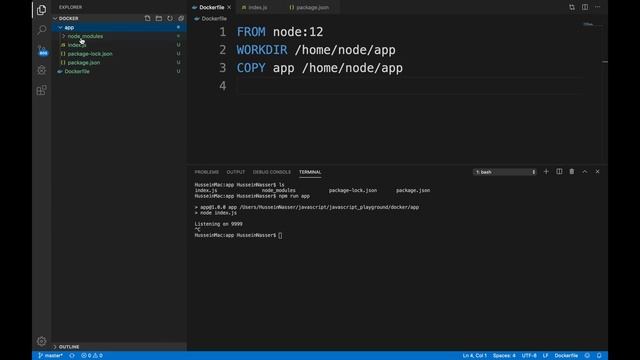Close the Dockerfile editor tab
Viewport: 640px width, 360px height.
point(229,7)
